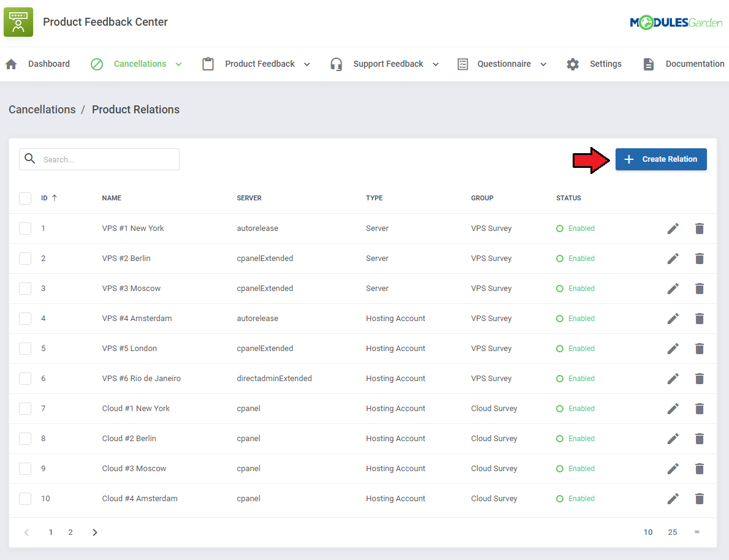Delete the VPS #5 London relation
The width and height of the screenshot is (729, 560).
pyautogui.click(x=699, y=349)
